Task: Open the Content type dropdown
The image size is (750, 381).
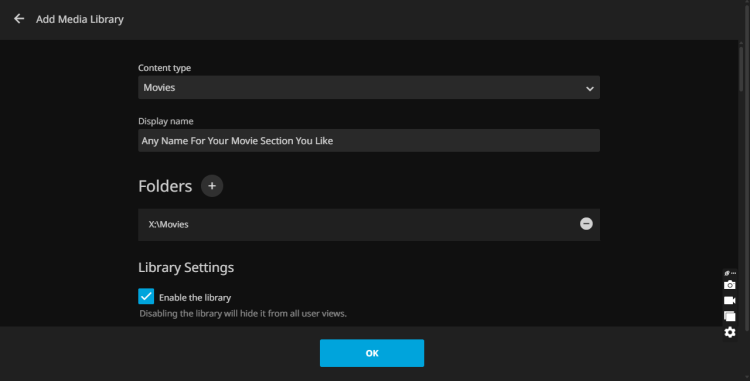Action: pyautogui.click(x=369, y=87)
